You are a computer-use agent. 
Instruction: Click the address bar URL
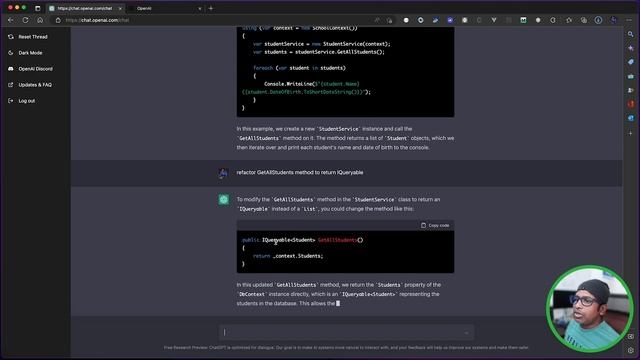click(x=97, y=20)
